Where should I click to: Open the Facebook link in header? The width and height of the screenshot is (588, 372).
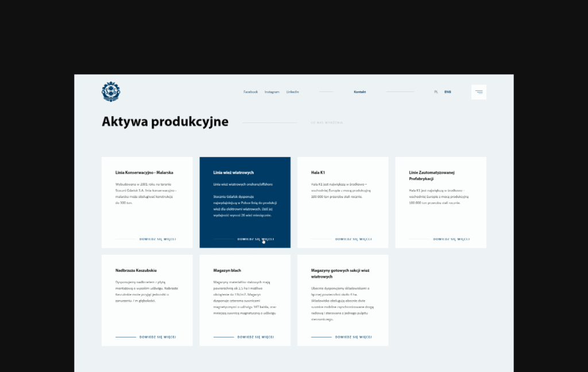point(250,92)
